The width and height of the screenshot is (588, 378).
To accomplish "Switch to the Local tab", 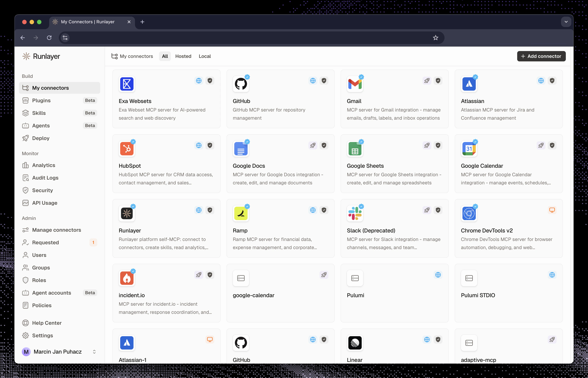I will coord(205,56).
